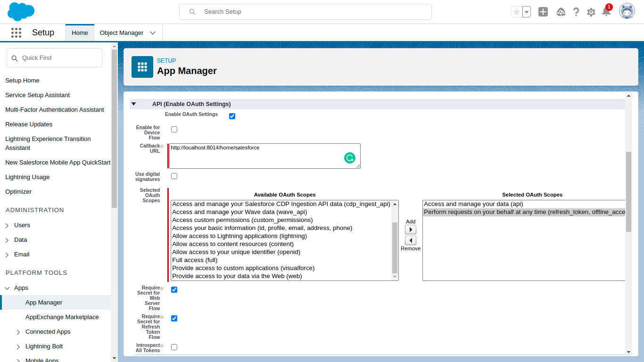This screenshot has height=362, width=644.
Task: Open Multi-Factor Authentication Assistant
Action: point(55,110)
